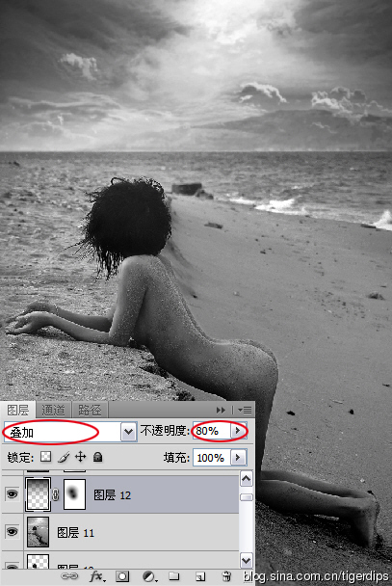The width and height of the screenshot is (392, 586).
Task: Click the 填充 100% value field
Action: click(211, 458)
